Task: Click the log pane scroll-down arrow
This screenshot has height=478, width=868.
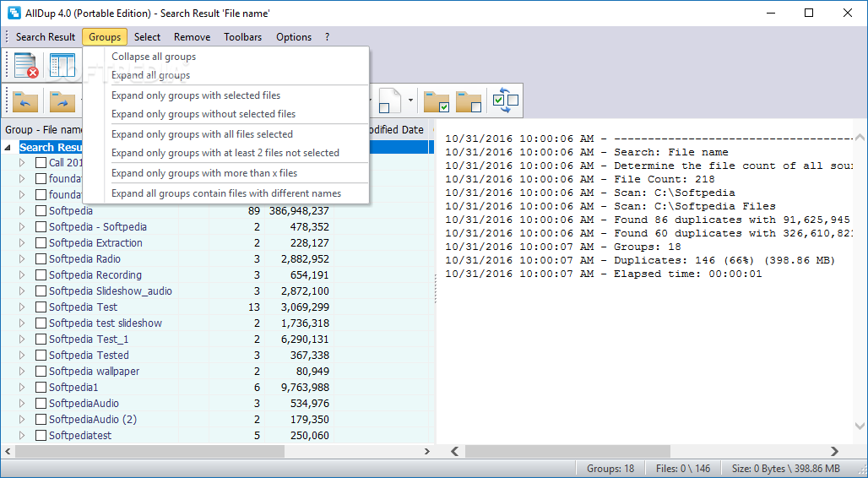Action: [x=860, y=426]
